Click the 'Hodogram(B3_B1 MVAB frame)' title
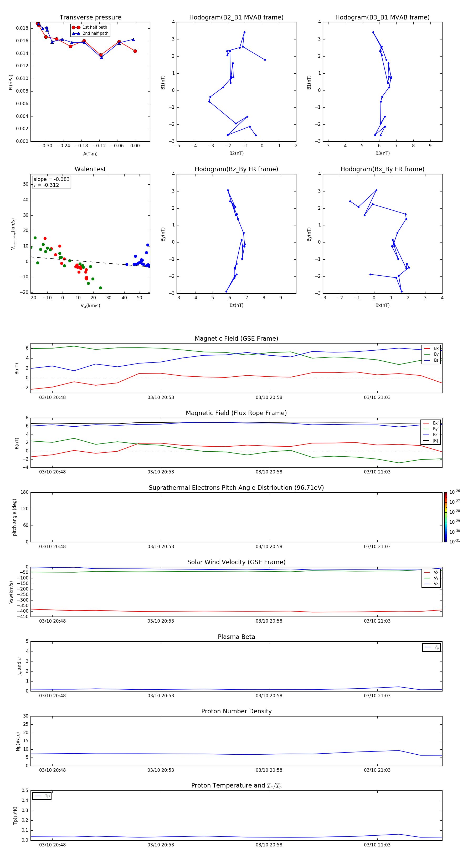 [382, 18]
